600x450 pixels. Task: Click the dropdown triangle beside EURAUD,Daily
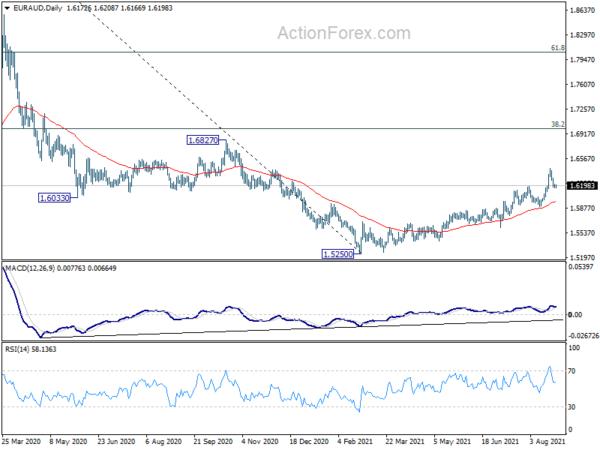pyautogui.click(x=7, y=8)
